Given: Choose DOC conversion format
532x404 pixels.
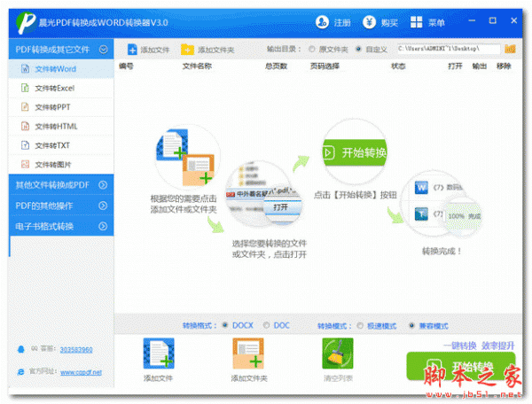Looking at the screenshot, I should click(x=266, y=325).
